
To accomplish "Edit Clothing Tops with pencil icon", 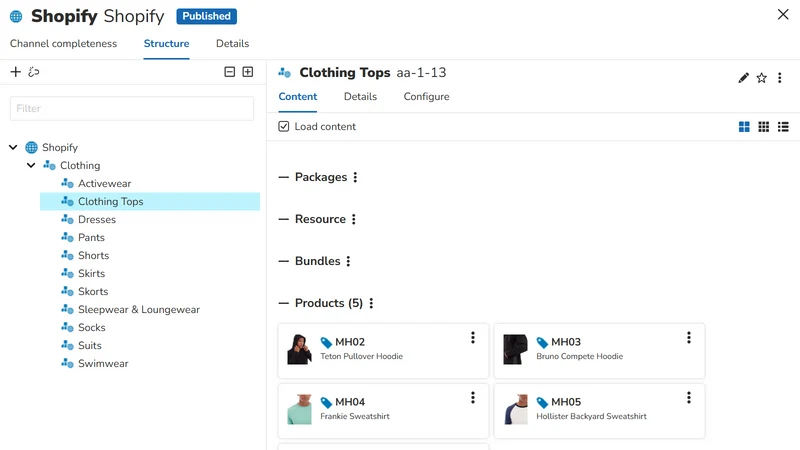I will click(743, 78).
